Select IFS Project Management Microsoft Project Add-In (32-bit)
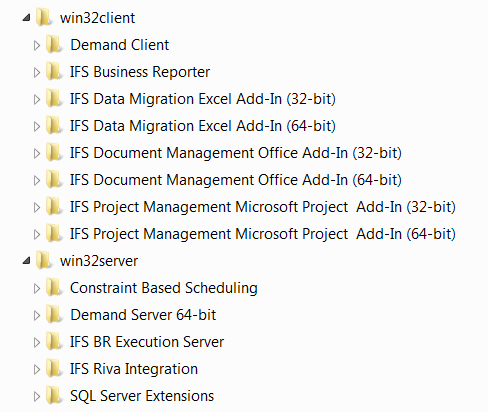The height and width of the screenshot is (412, 488). point(263,207)
